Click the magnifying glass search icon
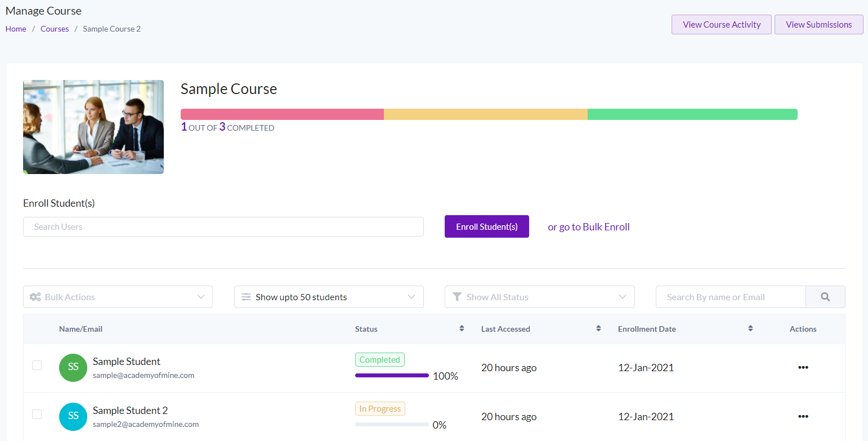Screen dimensions: 868x441 tap(825, 297)
